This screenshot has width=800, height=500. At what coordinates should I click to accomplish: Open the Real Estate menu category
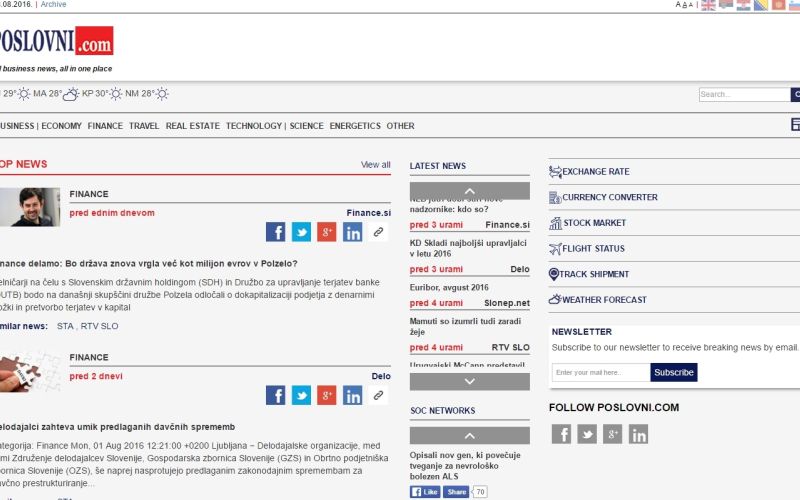point(192,126)
